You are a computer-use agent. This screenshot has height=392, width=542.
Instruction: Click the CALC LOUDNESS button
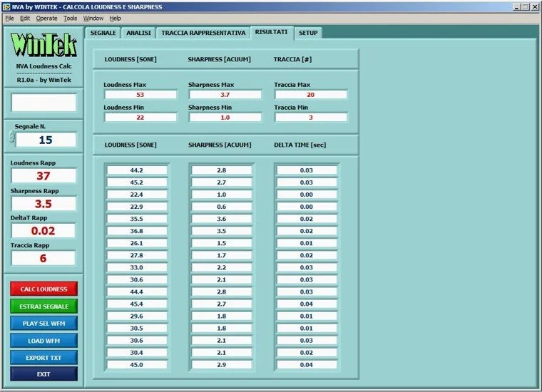point(44,289)
